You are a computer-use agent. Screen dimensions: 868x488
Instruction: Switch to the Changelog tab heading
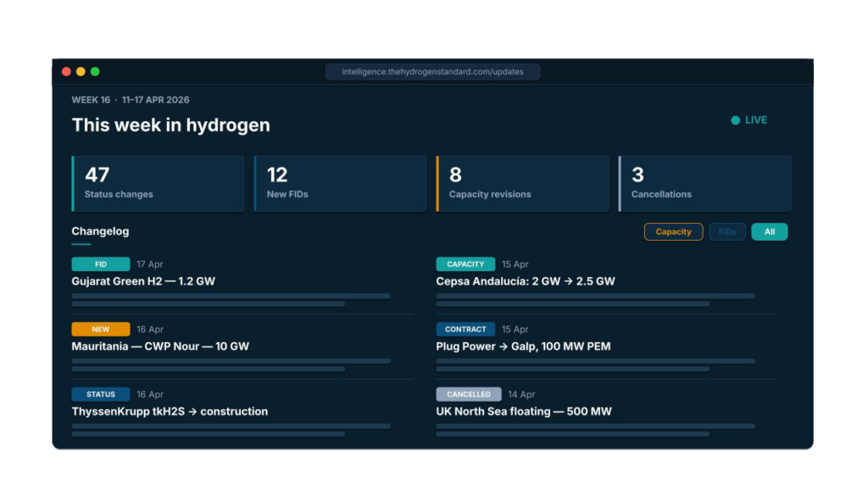pos(100,231)
